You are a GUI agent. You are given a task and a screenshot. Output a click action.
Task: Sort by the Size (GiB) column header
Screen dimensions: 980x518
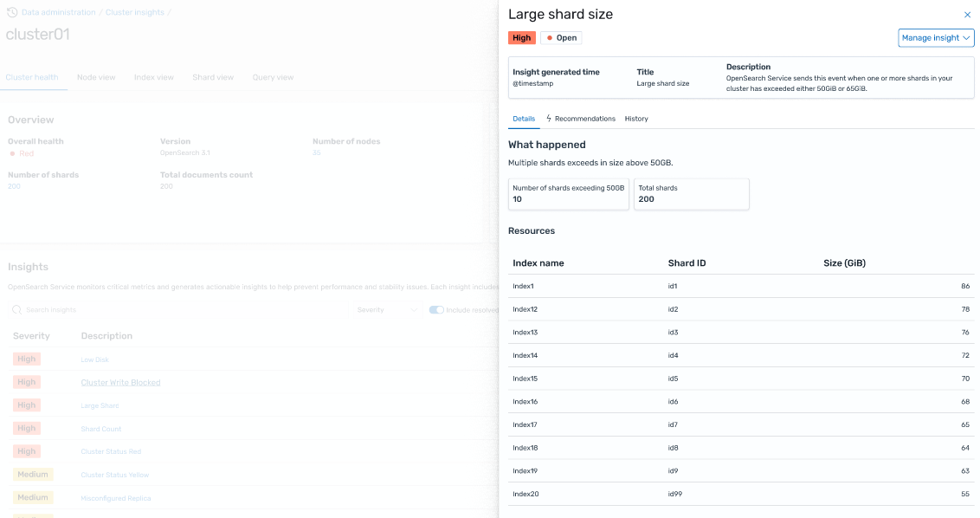[844, 262]
